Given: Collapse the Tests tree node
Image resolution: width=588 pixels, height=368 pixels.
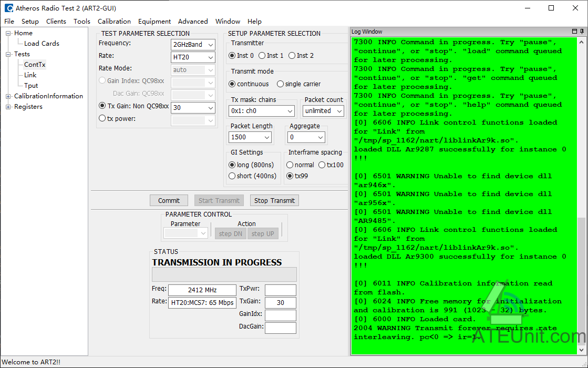Looking at the screenshot, I should click(8, 54).
